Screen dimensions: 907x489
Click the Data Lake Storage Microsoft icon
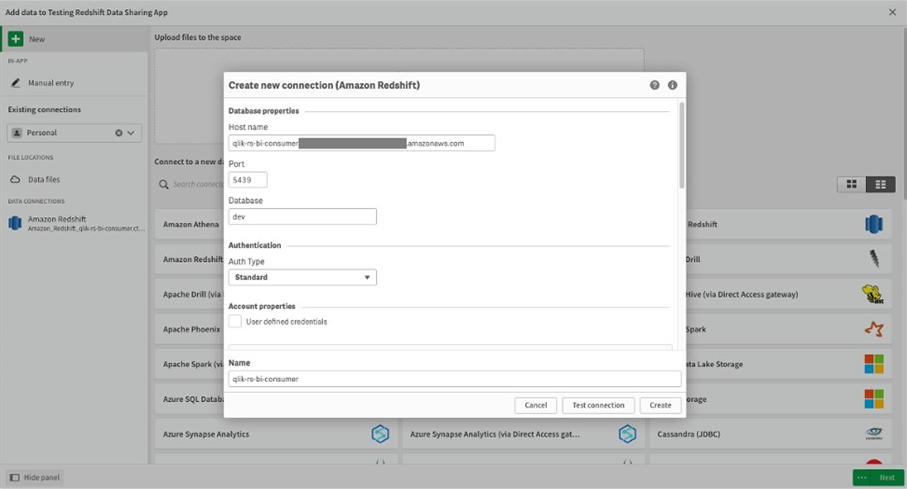click(x=874, y=364)
